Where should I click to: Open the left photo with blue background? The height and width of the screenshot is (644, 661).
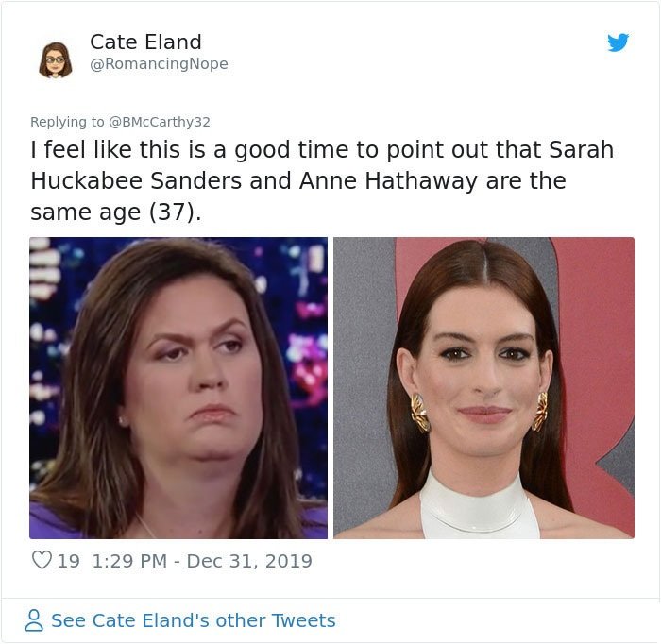click(x=178, y=388)
